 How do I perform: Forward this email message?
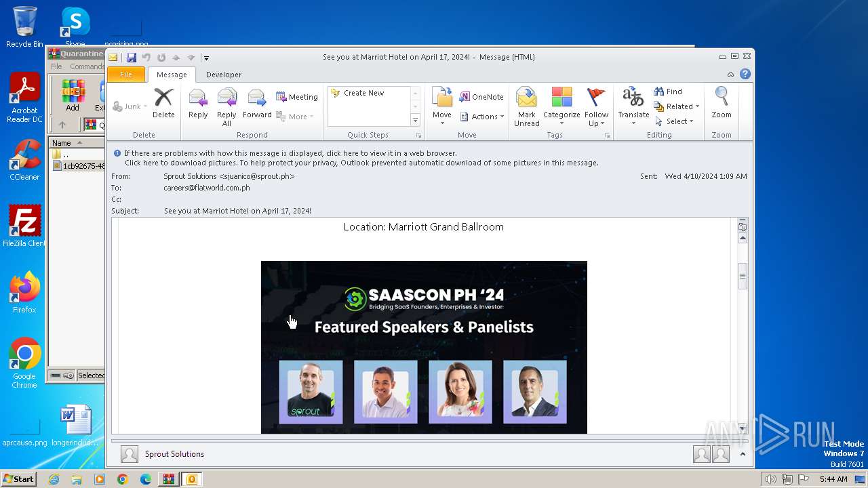[257, 103]
